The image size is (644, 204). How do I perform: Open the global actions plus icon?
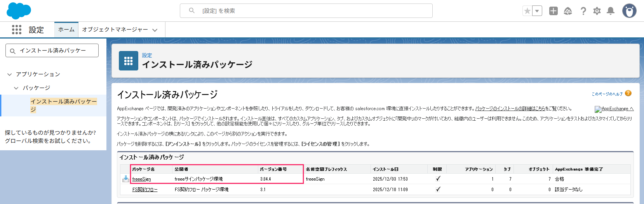point(553,11)
